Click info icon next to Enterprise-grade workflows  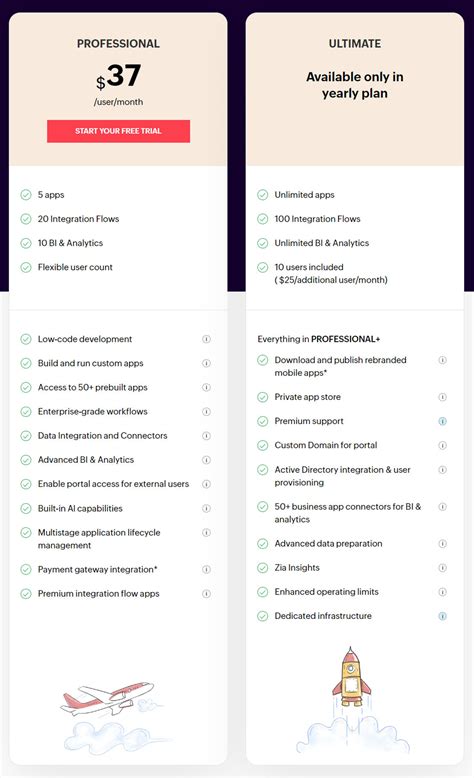206,412
